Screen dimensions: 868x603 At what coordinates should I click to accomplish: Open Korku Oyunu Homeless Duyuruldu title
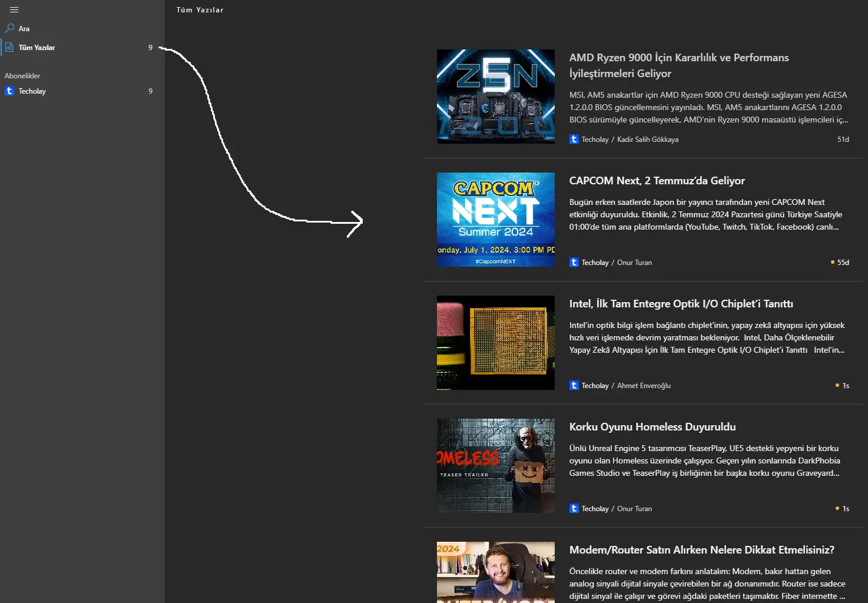[652, 427]
